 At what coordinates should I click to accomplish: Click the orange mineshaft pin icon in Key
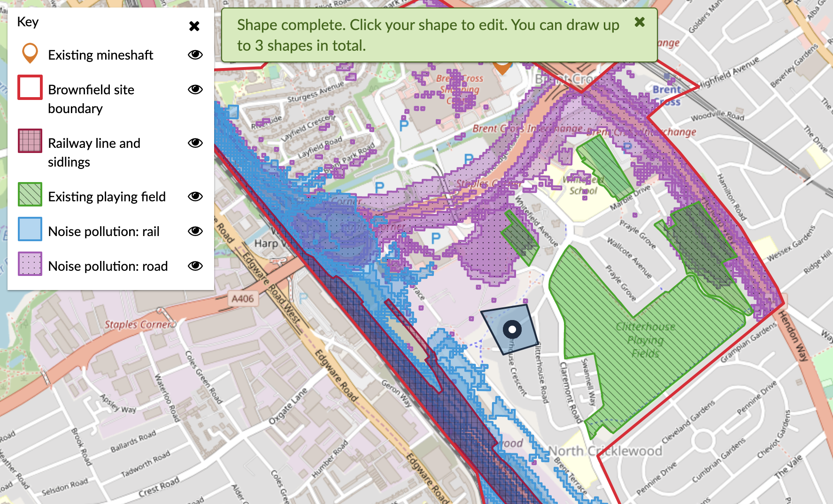(30, 53)
